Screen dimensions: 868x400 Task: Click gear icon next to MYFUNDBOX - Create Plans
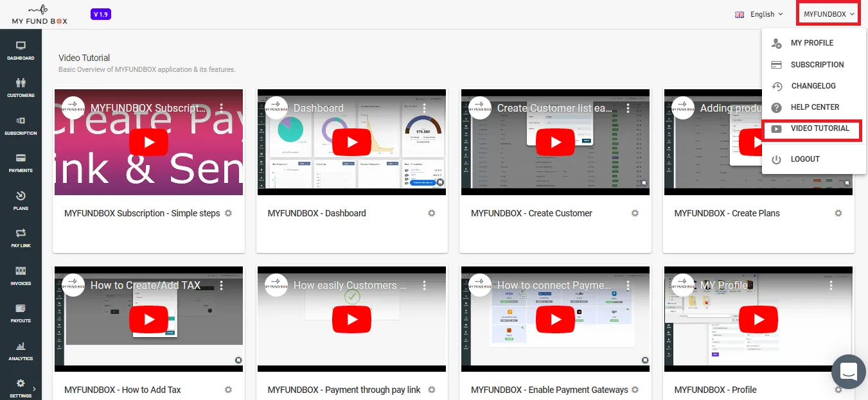pos(838,213)
